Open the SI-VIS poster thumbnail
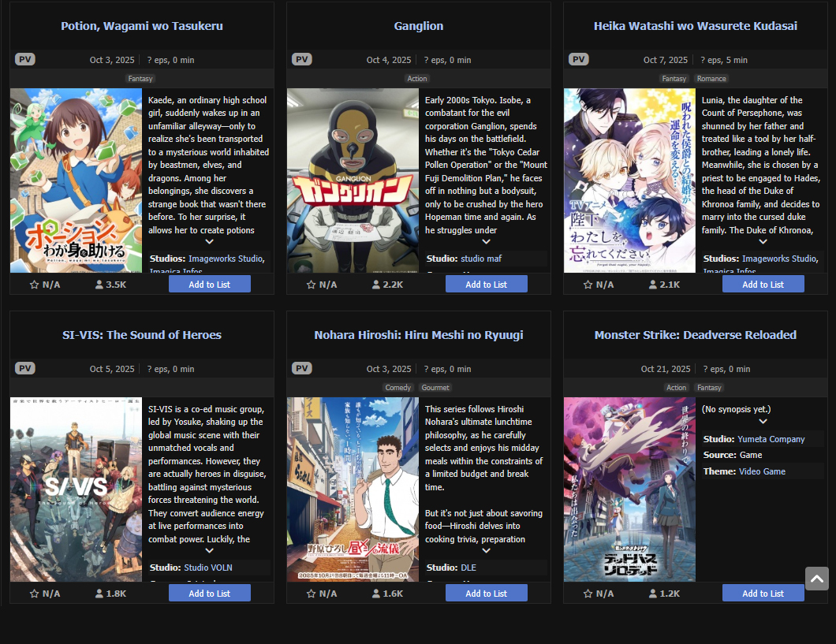Image resolution: width=836 pixels, height=644 pixels. coord(76,489)
